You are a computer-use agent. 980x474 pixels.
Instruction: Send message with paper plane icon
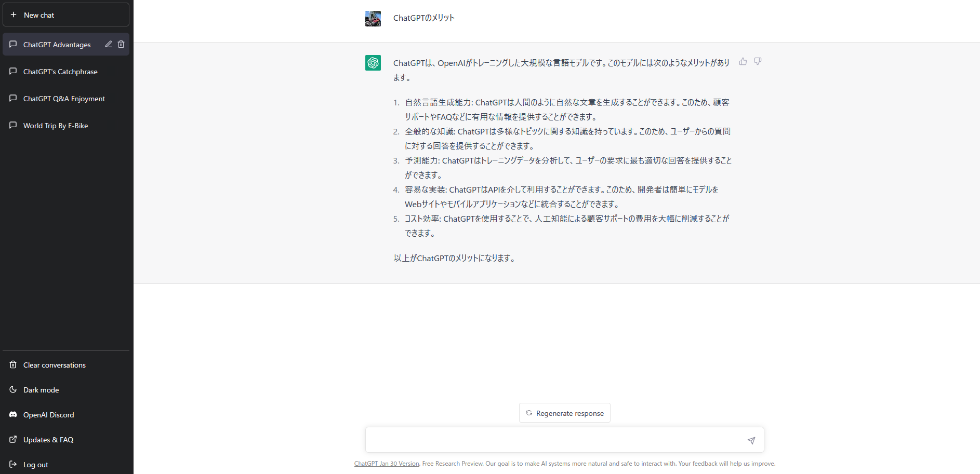point(751,440)
